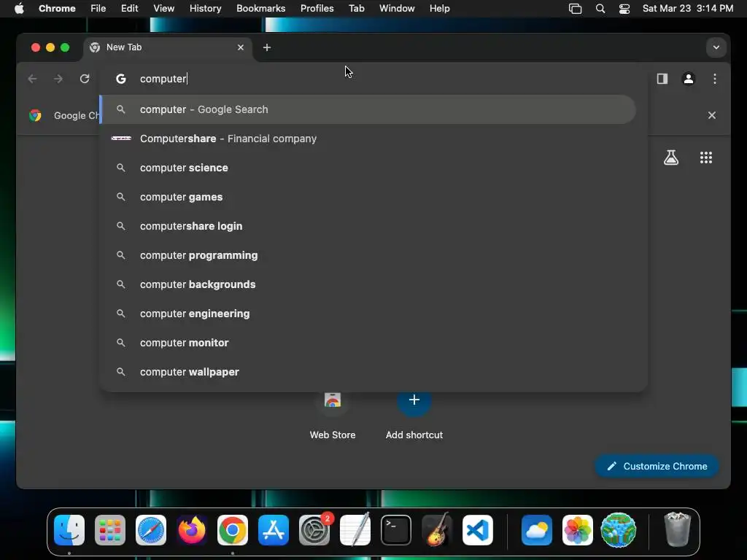This screenshot has width=747, height=560.
Task: Open Visual Studio Code from the Dock
Action: [x=478, y=530]
